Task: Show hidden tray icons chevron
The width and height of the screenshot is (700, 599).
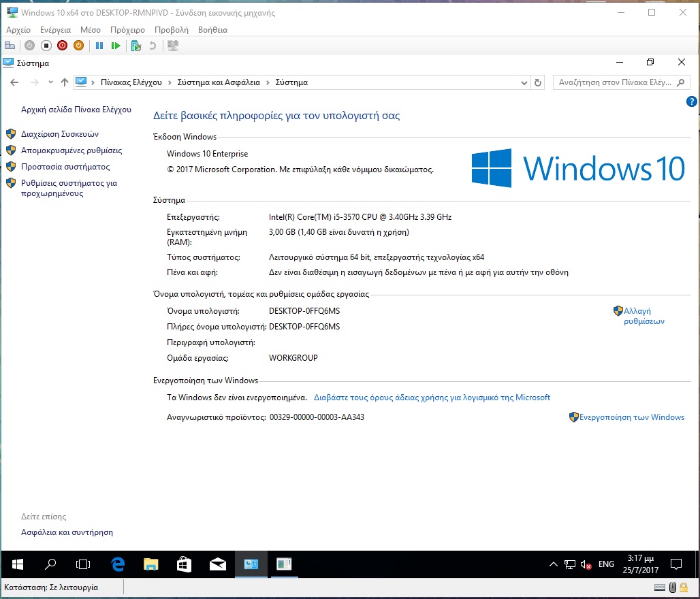Action: pos(553,565)
